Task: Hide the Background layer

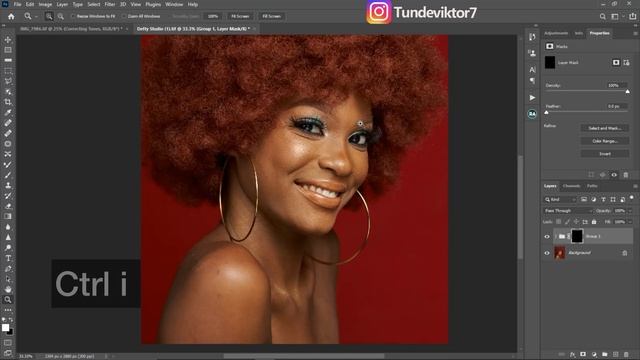Action: click(x=547, y=253)
